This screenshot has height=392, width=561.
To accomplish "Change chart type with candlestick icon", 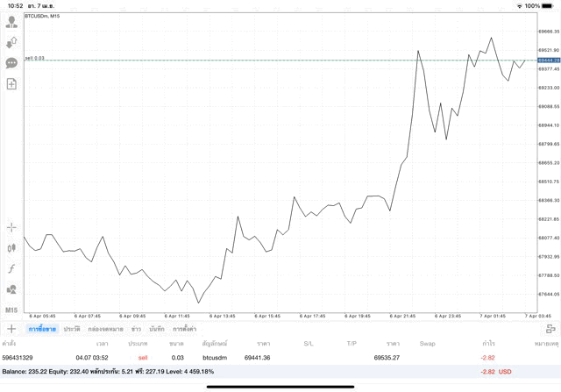I will click(x=11, y=248).
